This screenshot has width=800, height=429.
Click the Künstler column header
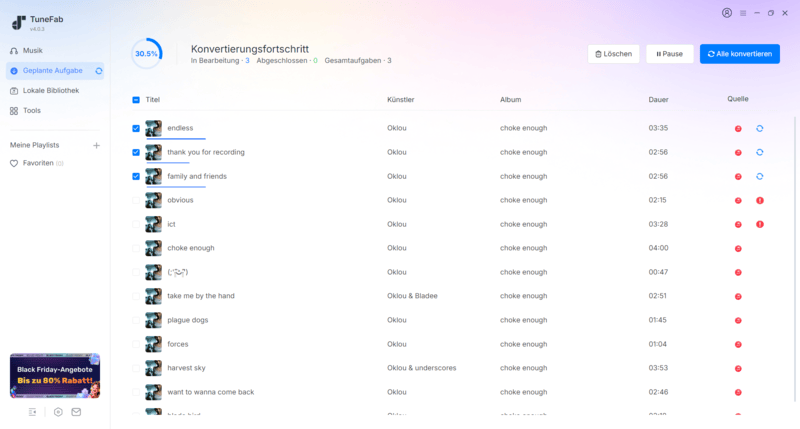(401, 100)
